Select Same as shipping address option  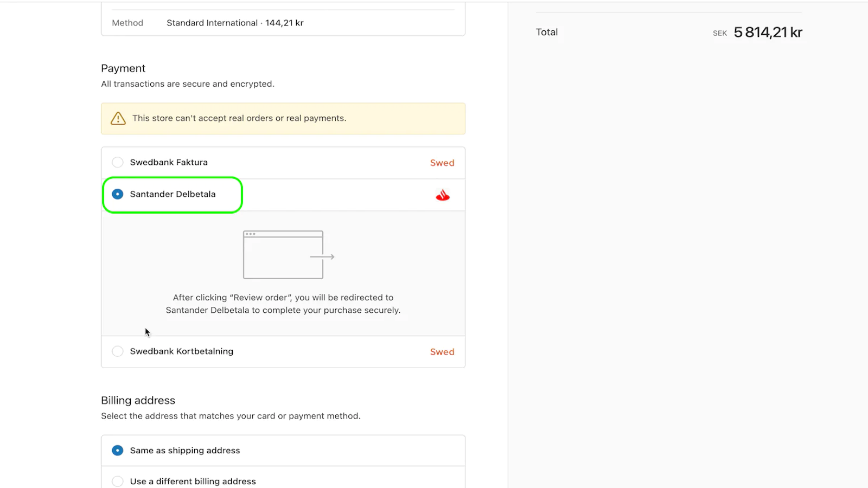tap(118, 451)
